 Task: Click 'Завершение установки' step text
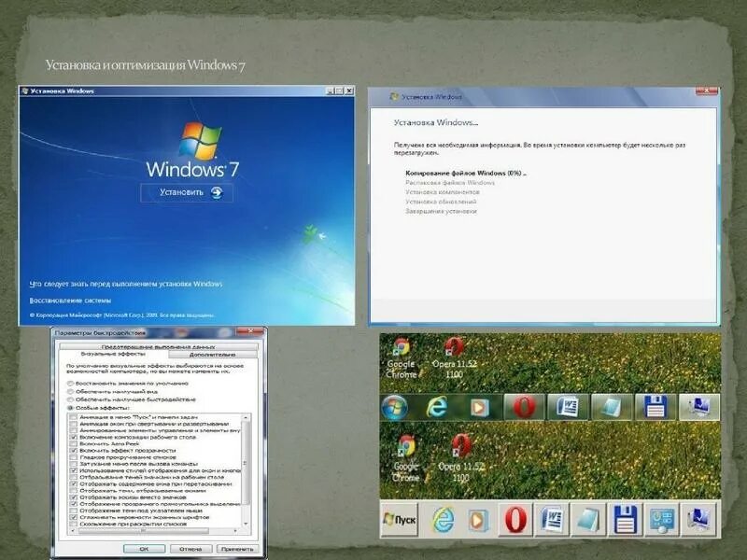[441, 212]
